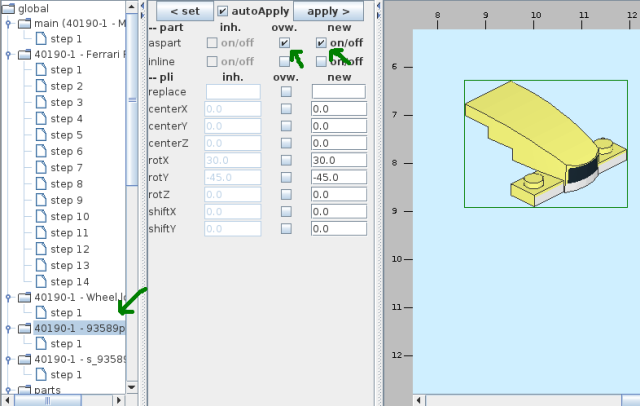Collapse the 40190-1 - Ferrari tree node
640x406 pixels.
(x=9, y=54)
